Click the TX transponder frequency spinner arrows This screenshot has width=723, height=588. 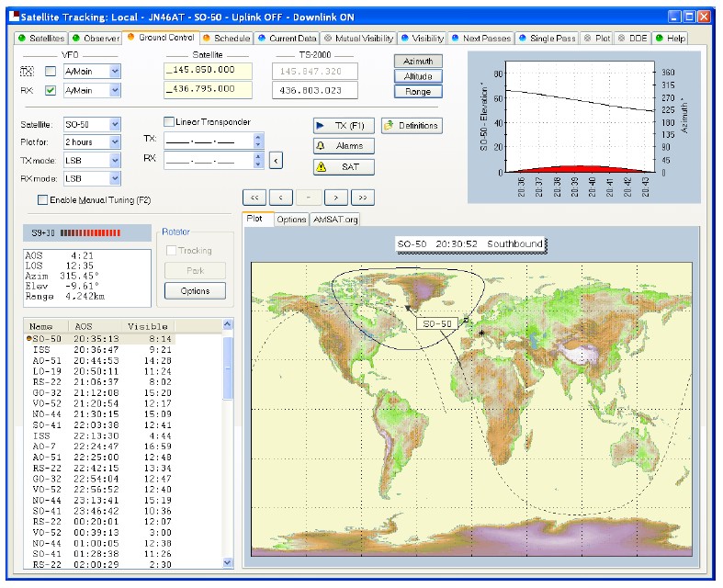coord(258,141)
